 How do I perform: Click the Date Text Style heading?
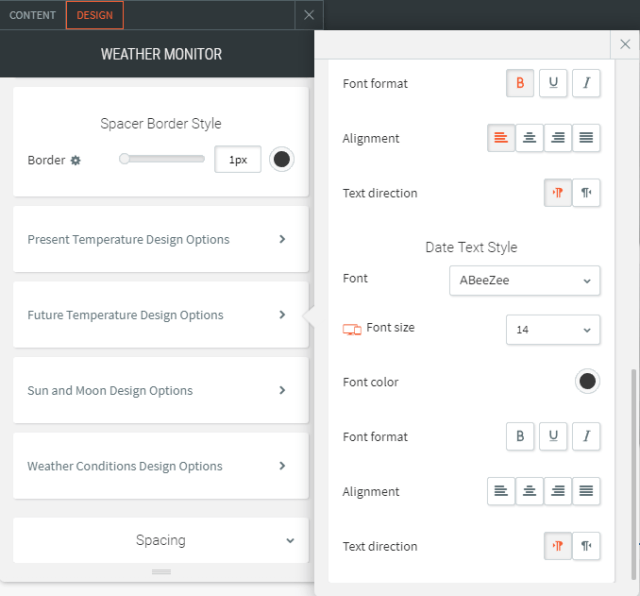pyautogui.click(x=471, y=247)
